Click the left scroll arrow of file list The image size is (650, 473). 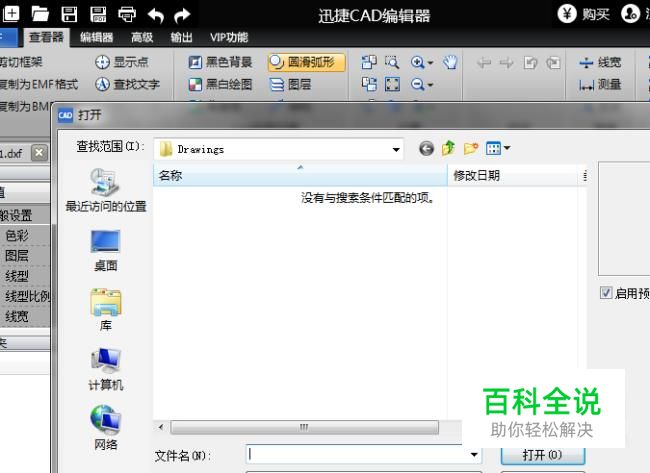pos(161,427)
